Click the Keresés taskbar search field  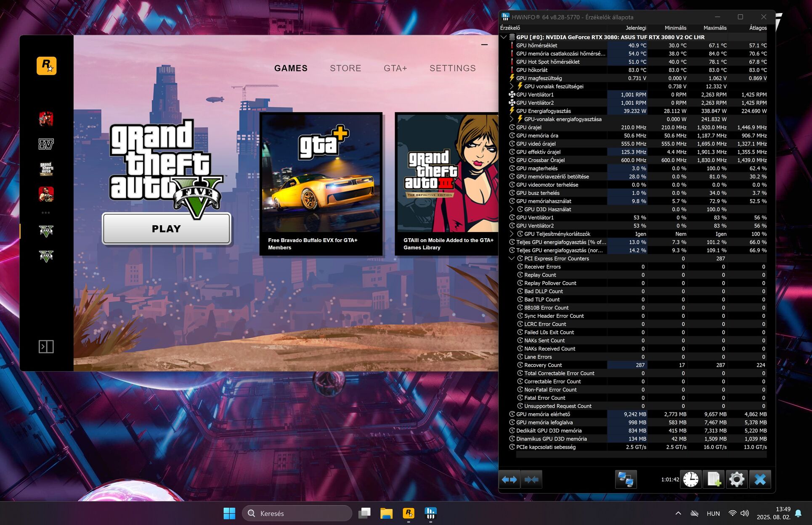(x=297, y=513)
